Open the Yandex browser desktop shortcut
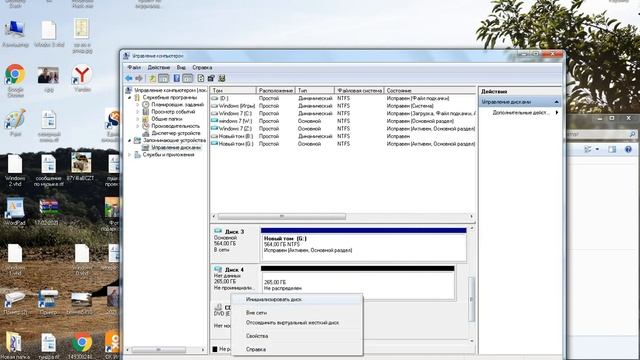 point(82,78)
